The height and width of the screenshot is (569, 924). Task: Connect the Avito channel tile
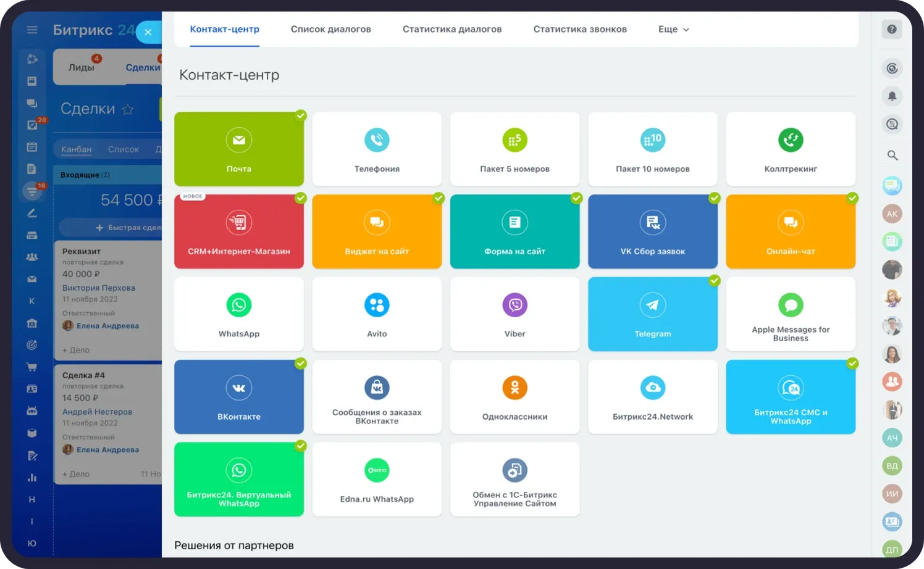tap(377, 314)
